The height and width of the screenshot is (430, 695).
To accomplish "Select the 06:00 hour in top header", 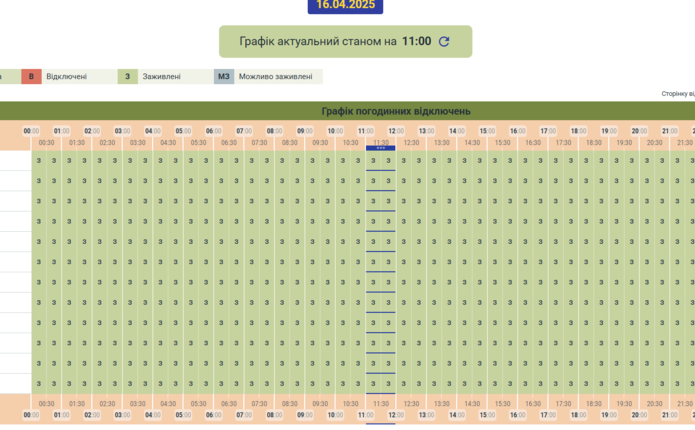I will point(213,131).
